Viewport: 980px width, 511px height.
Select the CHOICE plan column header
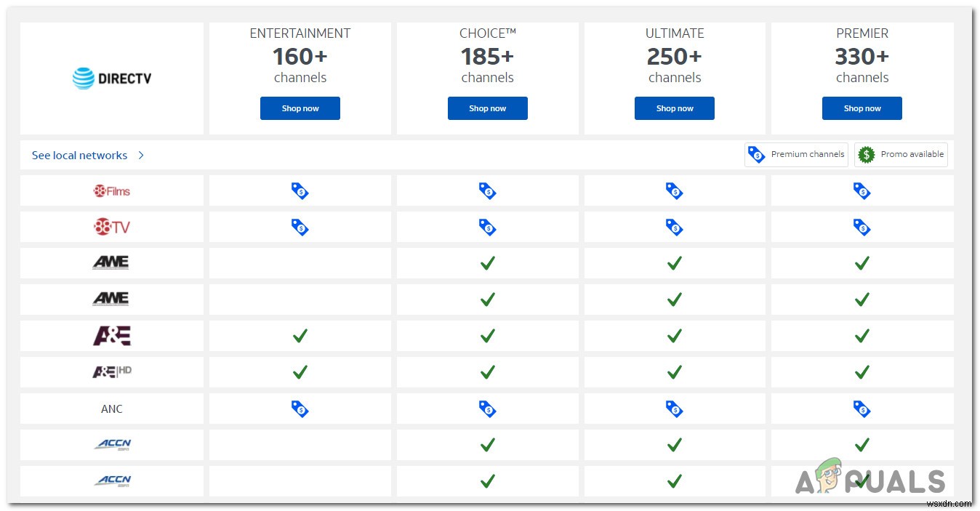click(487, 33)
